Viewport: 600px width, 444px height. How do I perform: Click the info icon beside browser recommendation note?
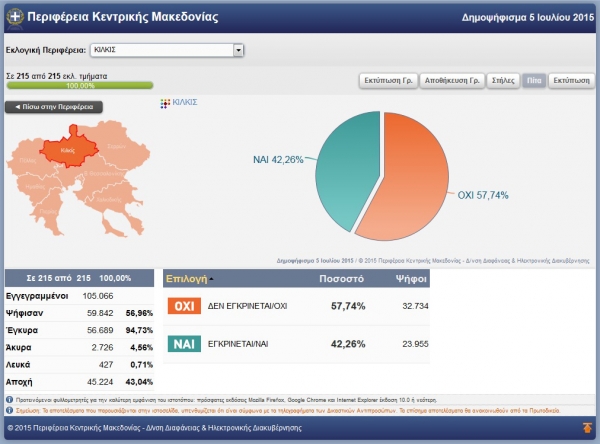tap(8, 398)
